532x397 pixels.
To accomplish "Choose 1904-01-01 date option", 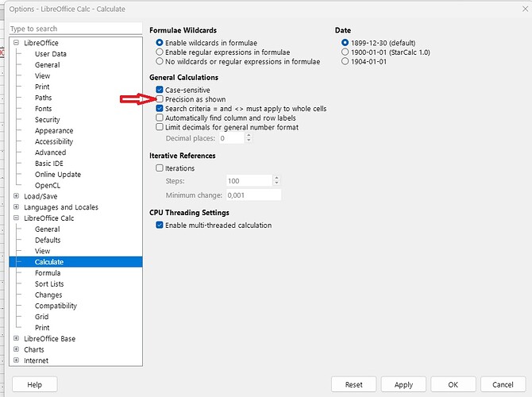I will click(x=345, y=61).
